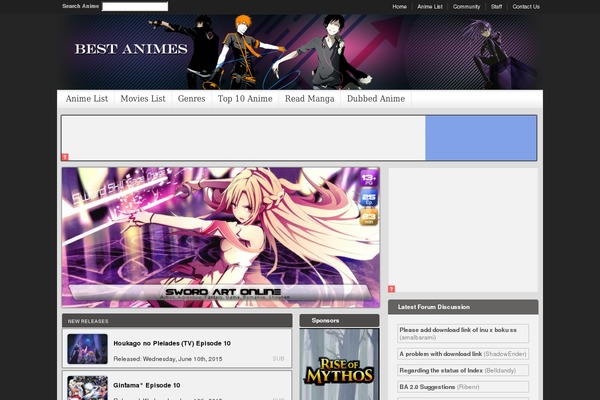Click the Sword Art Online title caption
This screenshot has width=600, height=400.
coord(223,292)
